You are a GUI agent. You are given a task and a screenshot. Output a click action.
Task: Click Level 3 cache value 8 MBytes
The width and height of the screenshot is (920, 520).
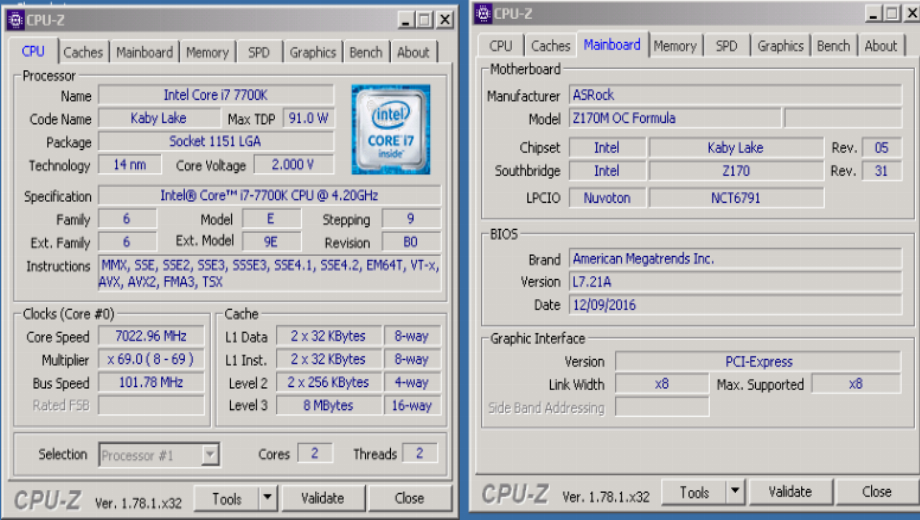[x=329, y=406]
